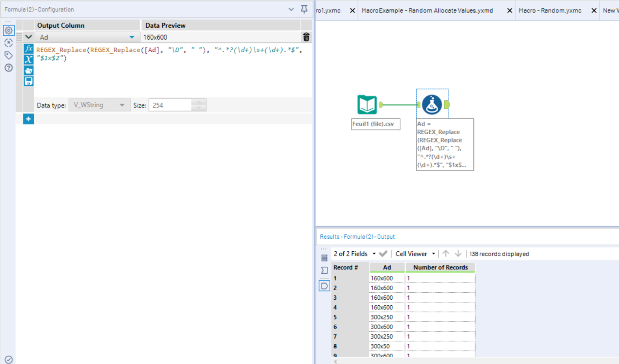Add a new expression with plus button

click(29, 119)
